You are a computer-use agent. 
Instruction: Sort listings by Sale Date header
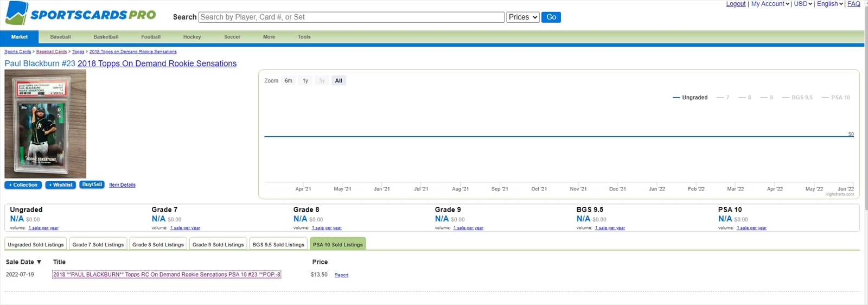pos(23,262)
